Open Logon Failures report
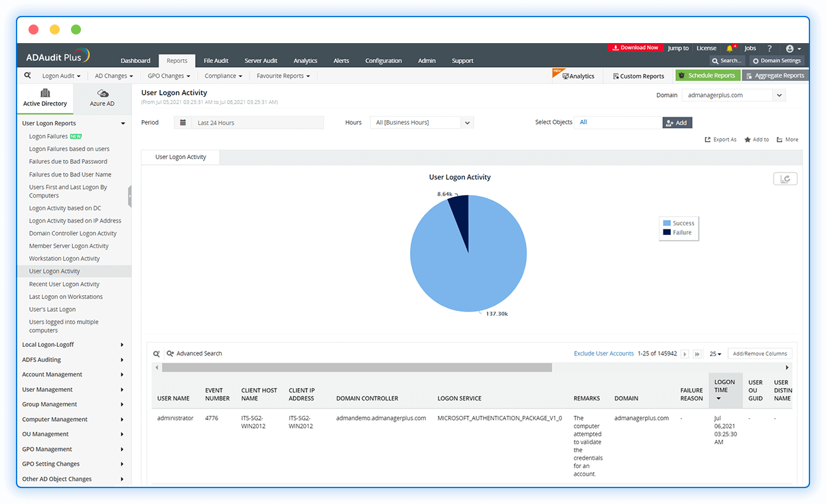 [x=48, y=137]
